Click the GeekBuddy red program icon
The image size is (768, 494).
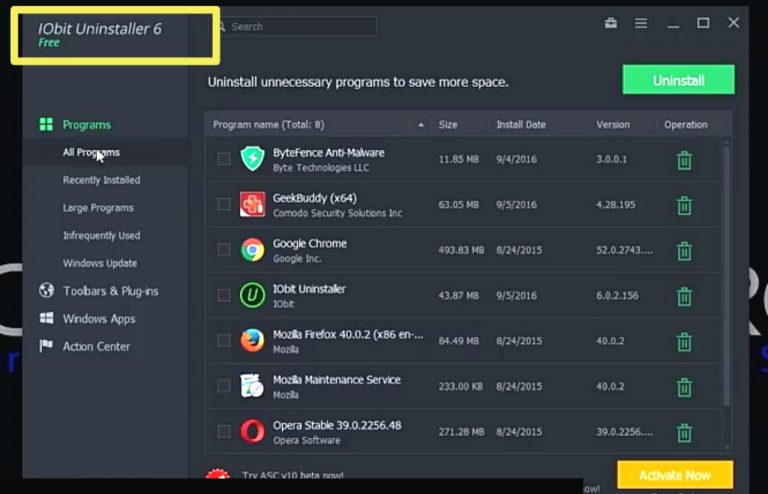252,204
